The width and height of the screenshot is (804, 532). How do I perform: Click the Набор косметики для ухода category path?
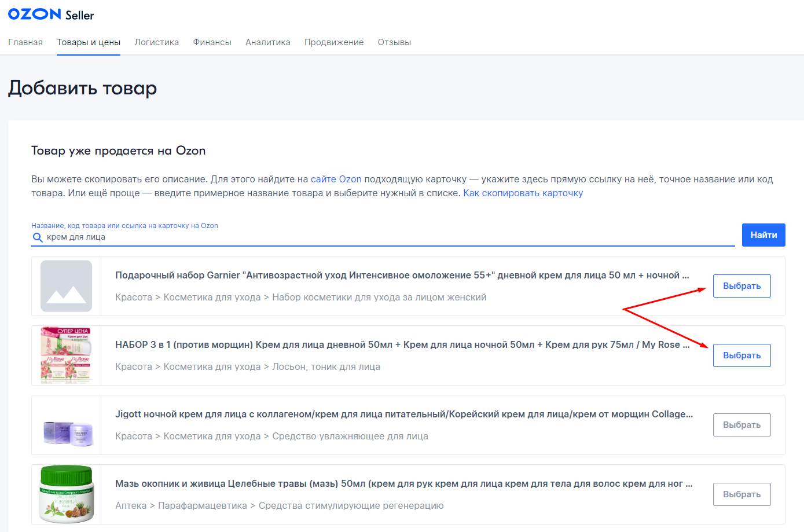(301, 298)
